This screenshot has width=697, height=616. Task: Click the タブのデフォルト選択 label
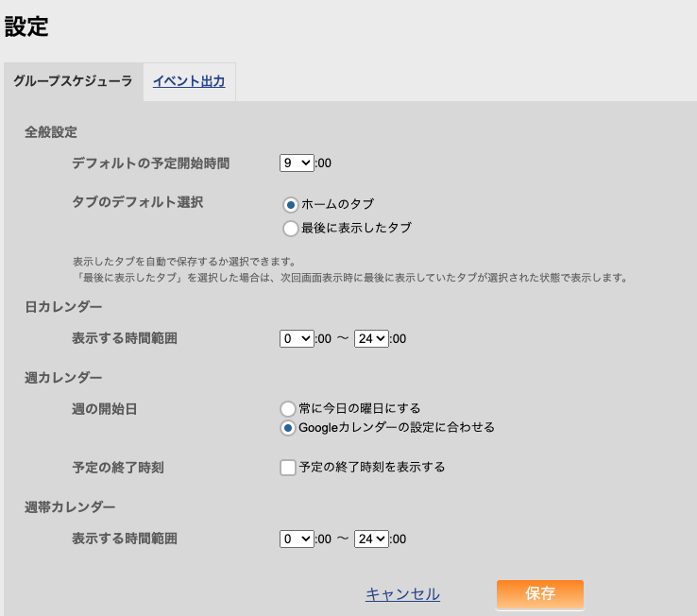138,202
